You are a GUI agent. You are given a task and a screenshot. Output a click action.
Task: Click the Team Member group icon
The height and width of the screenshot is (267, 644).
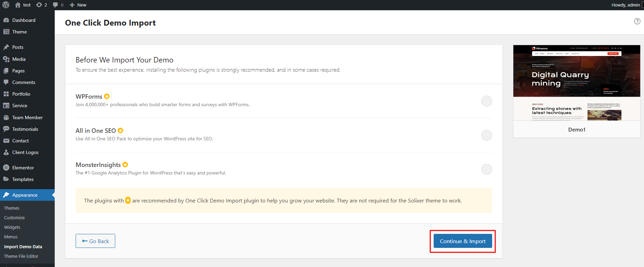pos(6,117)
